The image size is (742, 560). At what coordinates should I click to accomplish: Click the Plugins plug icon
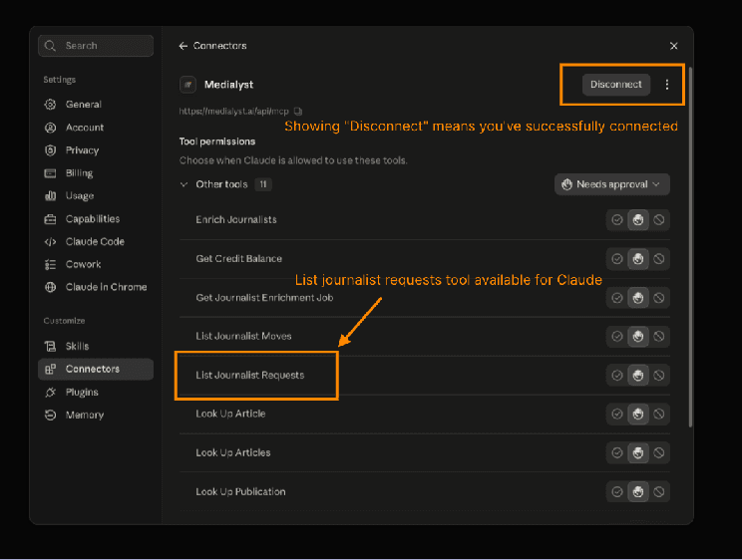(x=50, y=392)
